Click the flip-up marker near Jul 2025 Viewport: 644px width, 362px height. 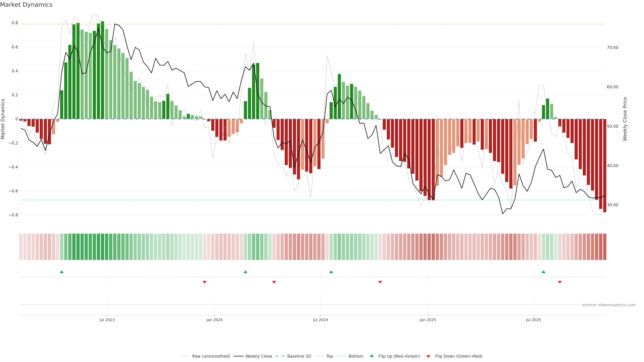point(544,272)
